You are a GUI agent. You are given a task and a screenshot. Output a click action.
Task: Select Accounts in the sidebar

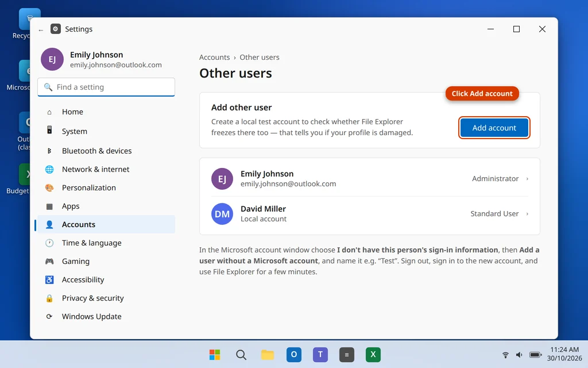(x=106, y=225)
